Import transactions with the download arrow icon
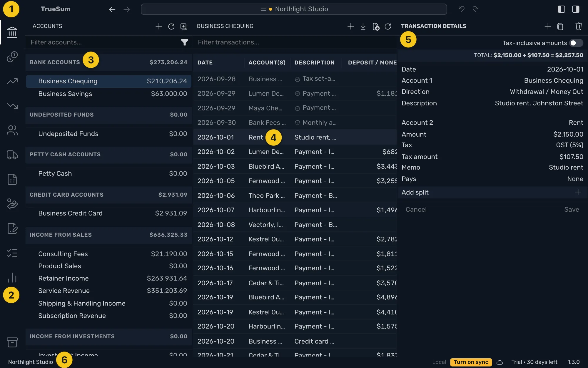 coord(363,26)
